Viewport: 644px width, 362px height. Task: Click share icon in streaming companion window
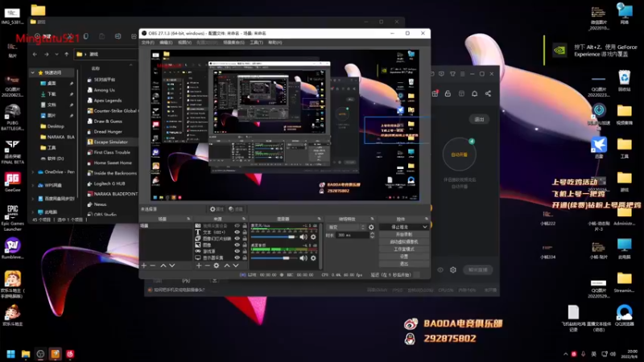click(x=488, y=93)
